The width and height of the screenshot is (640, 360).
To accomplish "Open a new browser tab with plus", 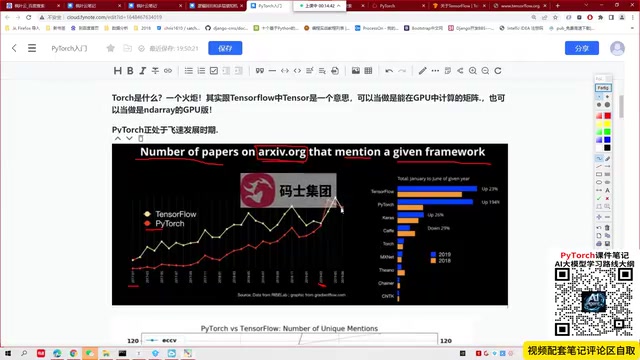I will click(558, 6).
